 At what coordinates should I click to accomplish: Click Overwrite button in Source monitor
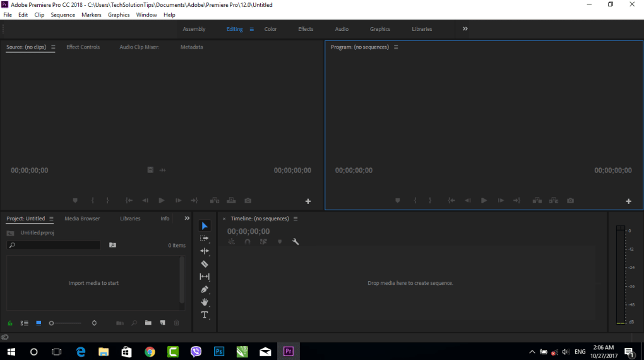tap(231, 201)
